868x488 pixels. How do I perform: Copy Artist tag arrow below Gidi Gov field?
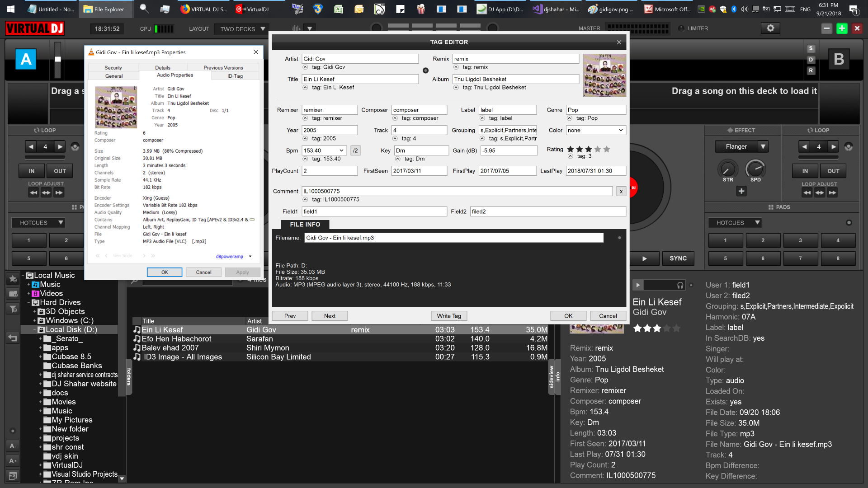click(x=305, y=67)
